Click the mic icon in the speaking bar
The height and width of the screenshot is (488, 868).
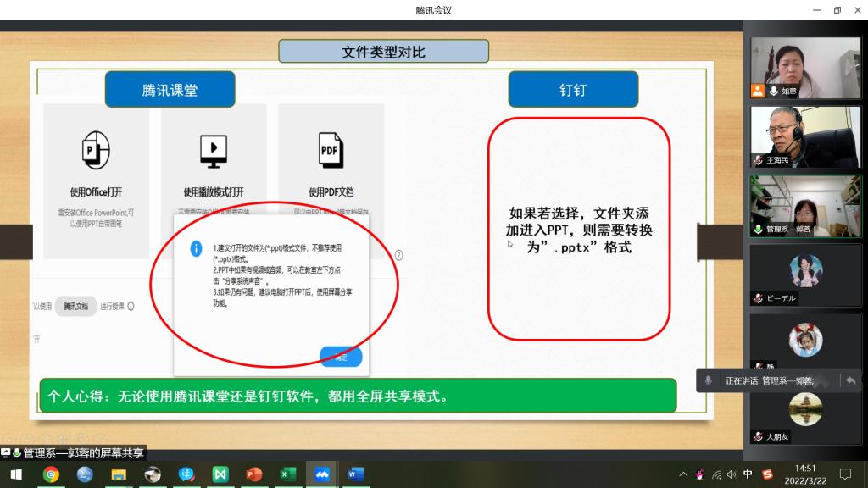click(708, 380)
